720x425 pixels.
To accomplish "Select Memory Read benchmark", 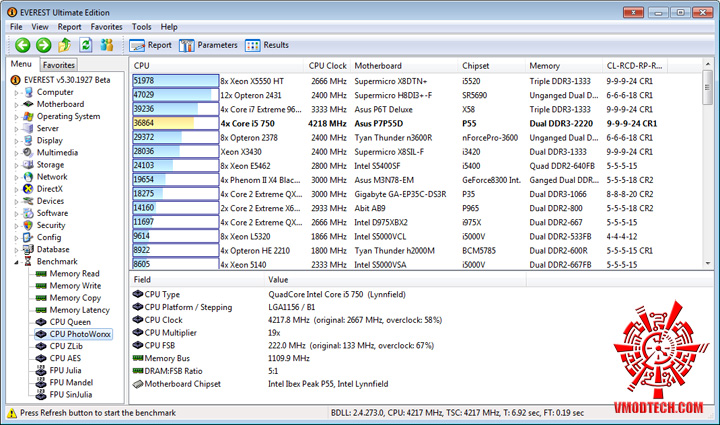I will 74,274.
